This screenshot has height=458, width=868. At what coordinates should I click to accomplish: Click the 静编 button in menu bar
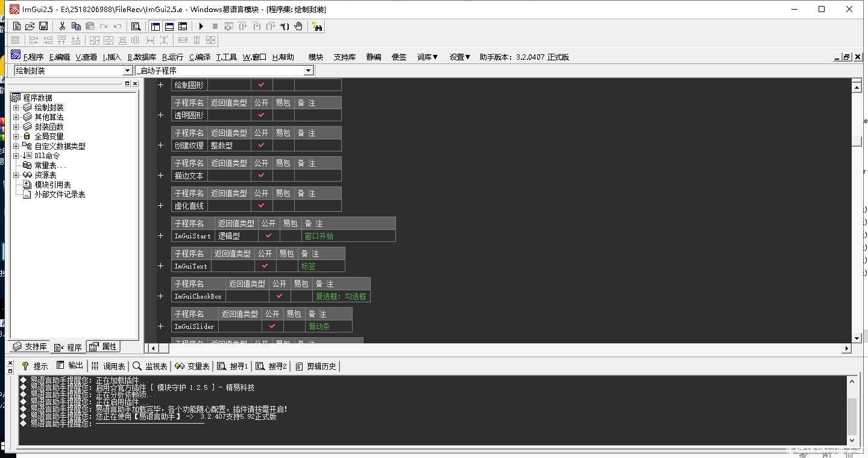374,57
